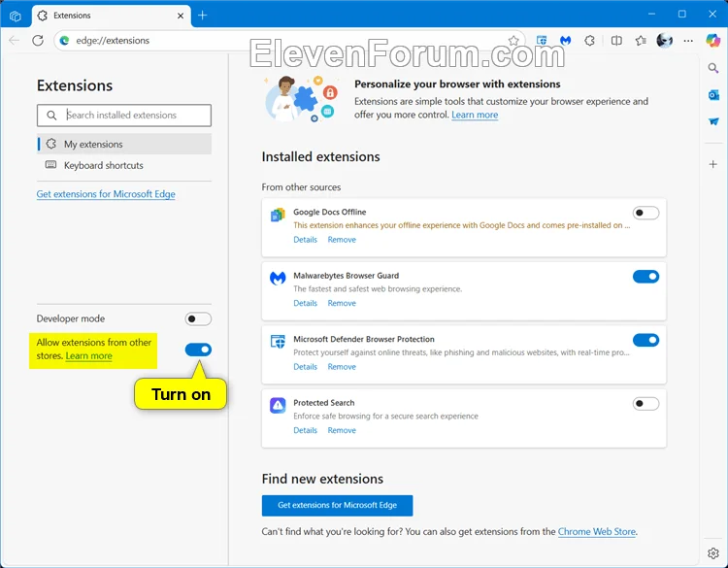Open Keyboard shortcuts section
The height and width of the screenshot is (568, 728).
pyautogui.click(x=124, y=165)
